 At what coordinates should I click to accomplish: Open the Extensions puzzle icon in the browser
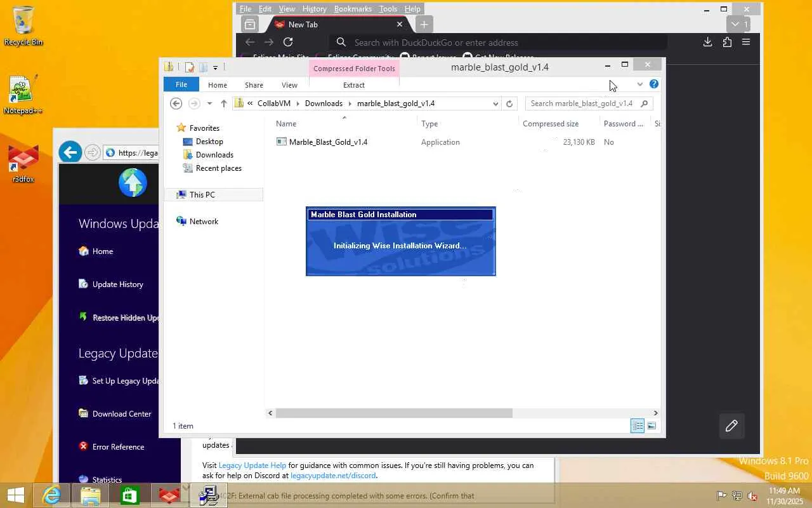727,43
